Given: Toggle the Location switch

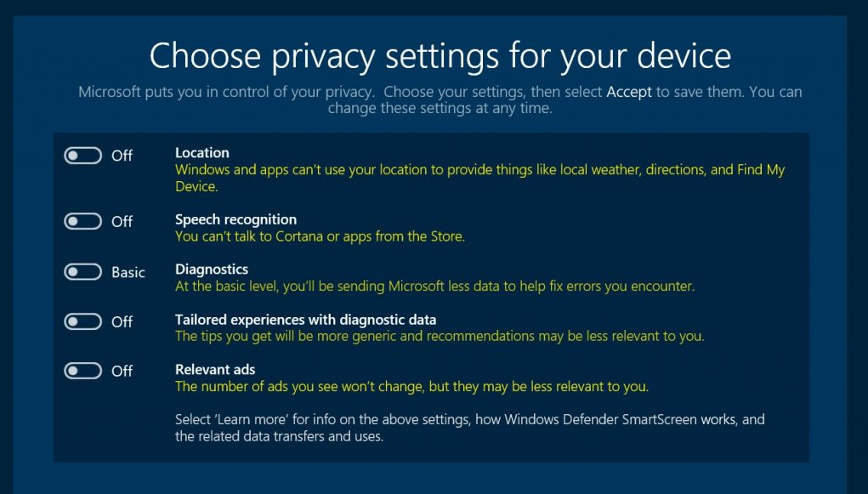Looking at the screenshot, I should 82,156.
